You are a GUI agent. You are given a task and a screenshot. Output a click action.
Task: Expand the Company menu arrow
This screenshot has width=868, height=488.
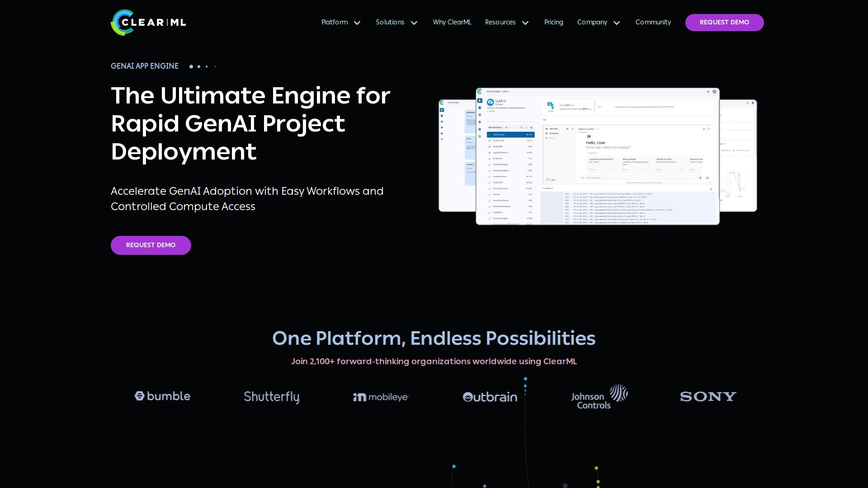(617, 23)
